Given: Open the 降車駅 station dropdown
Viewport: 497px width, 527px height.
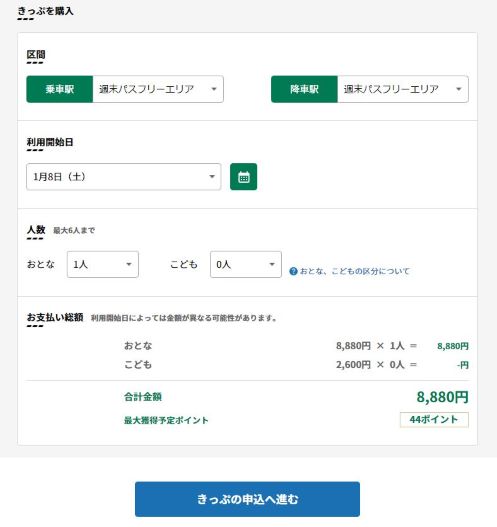Looking at the screenshot, I should coord(403,89).
